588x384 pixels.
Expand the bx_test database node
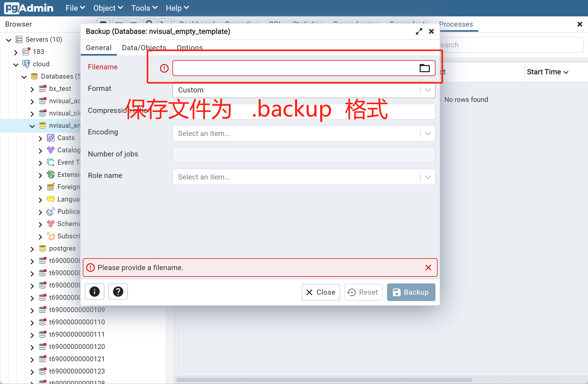click(32, 89)
